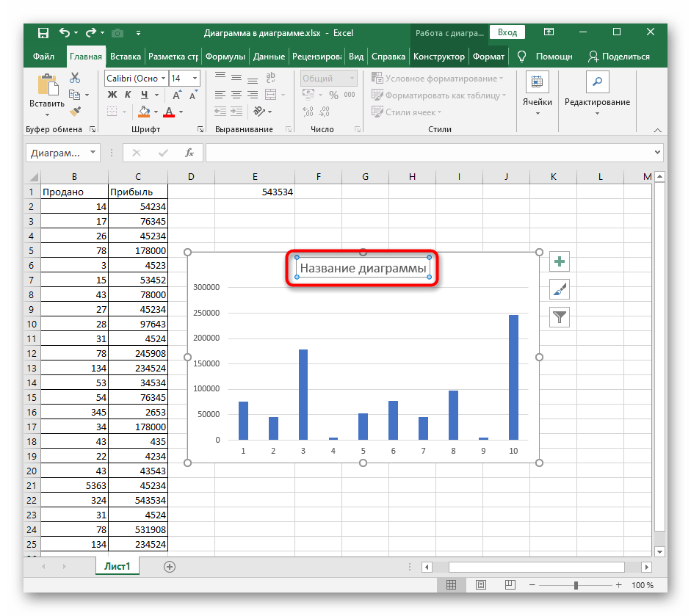Image resolution: width=691 pixels, height=616 pixels.
Task: Expand the font size 14 dropdown
Action: (x=195, y=79)
